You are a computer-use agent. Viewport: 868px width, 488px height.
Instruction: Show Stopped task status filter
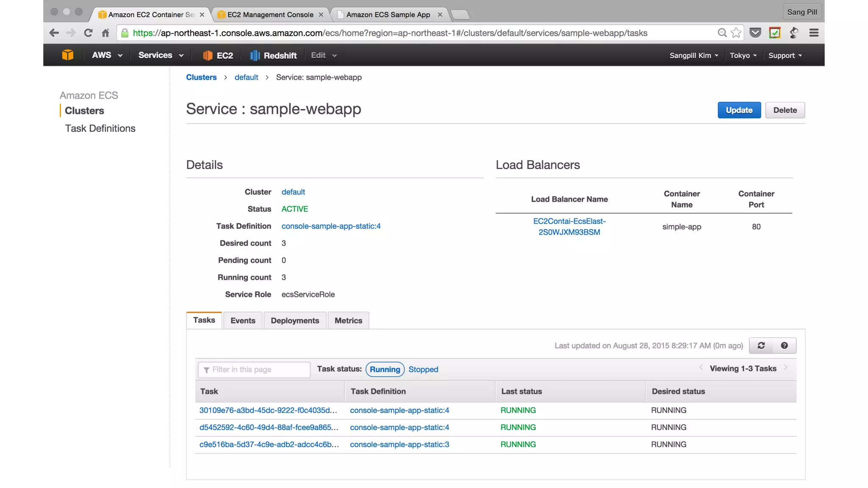coord(423,369)
